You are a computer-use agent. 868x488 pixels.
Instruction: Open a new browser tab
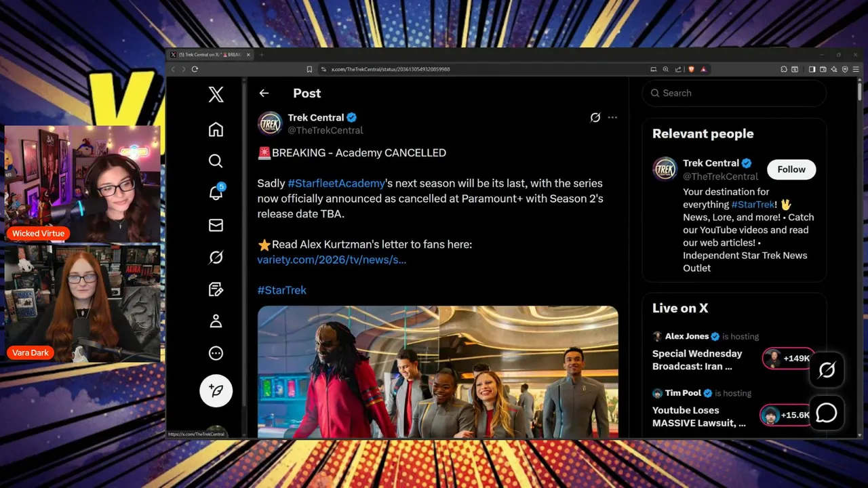tap(262, 55)
